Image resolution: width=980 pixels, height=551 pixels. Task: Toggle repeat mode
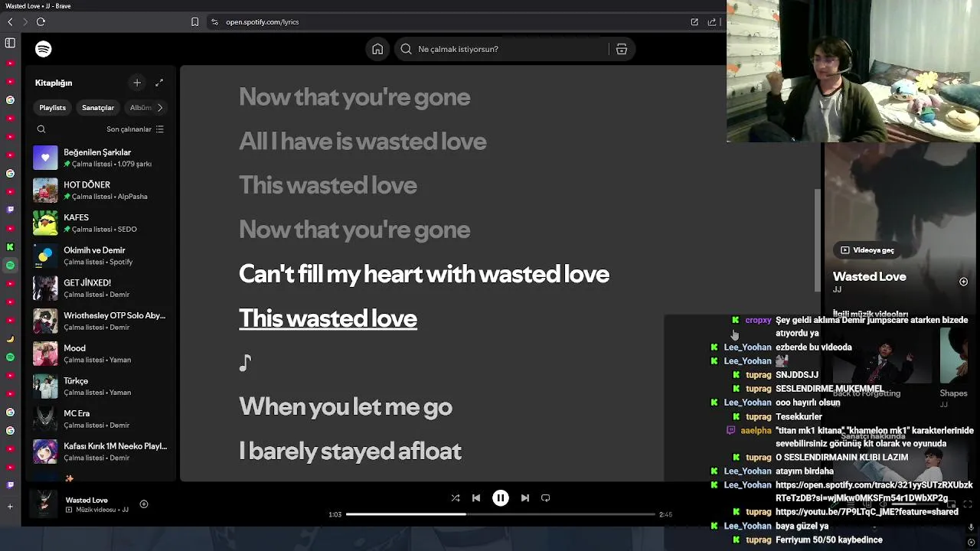pyautogui.click(x=546, y=498)
